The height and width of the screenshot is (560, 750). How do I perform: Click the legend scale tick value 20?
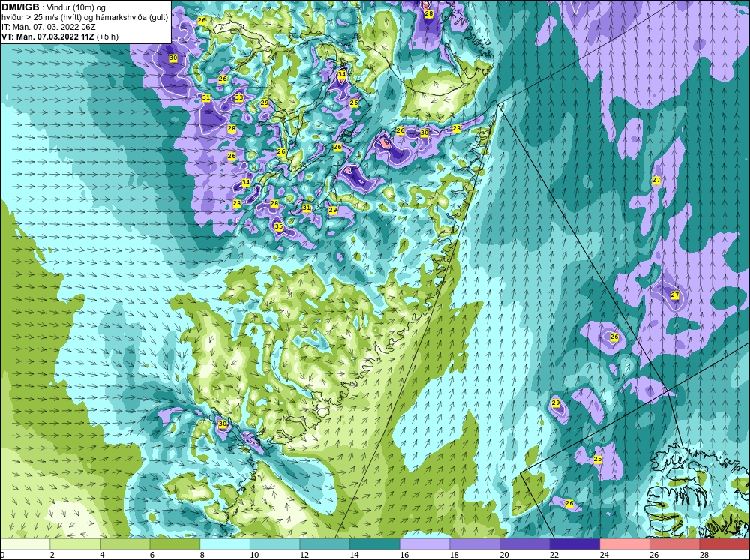(504, 555)
